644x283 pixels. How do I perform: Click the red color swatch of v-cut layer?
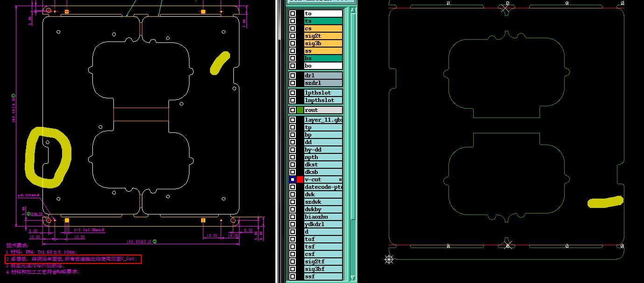coord(300,179)
